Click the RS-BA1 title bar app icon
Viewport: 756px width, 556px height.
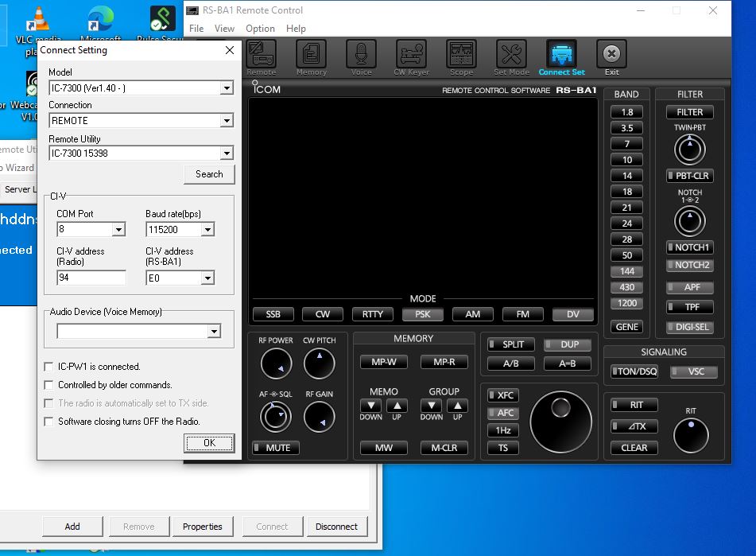click(x=192, y=10)
